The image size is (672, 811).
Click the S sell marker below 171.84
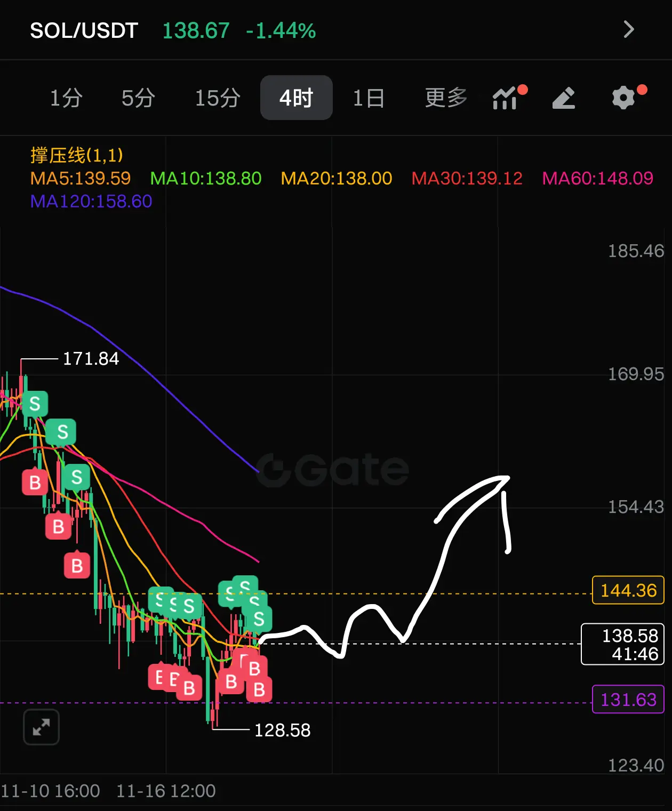35,404
